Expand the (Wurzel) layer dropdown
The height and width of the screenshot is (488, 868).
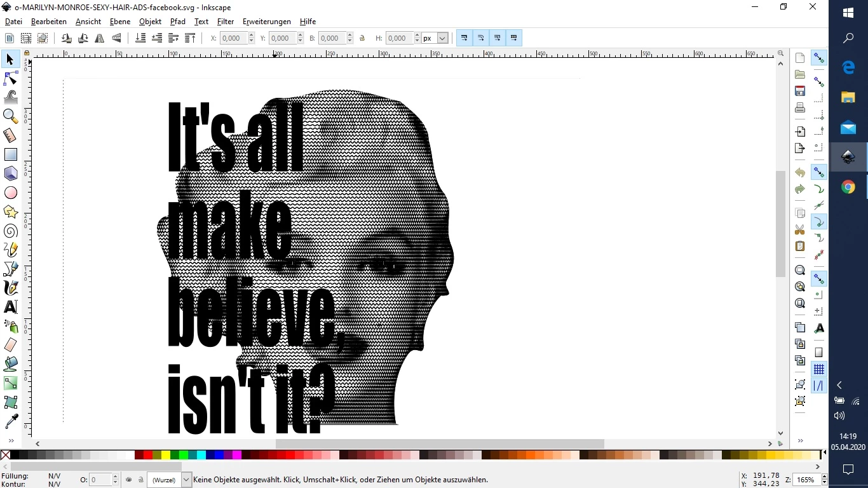186,480
